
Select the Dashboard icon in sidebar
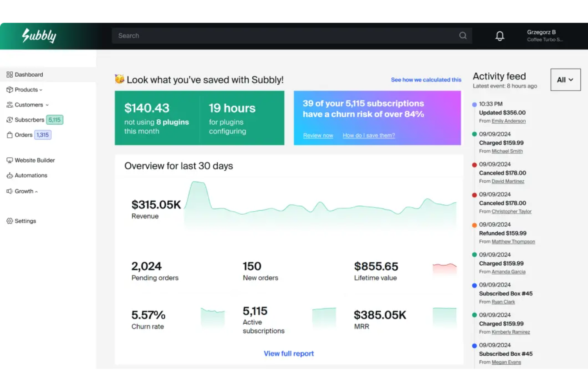[10, 74]
